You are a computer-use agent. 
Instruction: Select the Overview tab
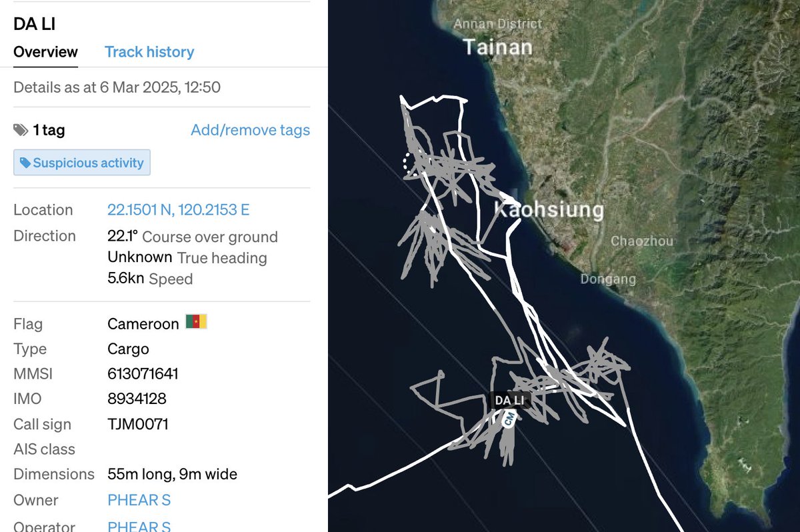(45, 51)
